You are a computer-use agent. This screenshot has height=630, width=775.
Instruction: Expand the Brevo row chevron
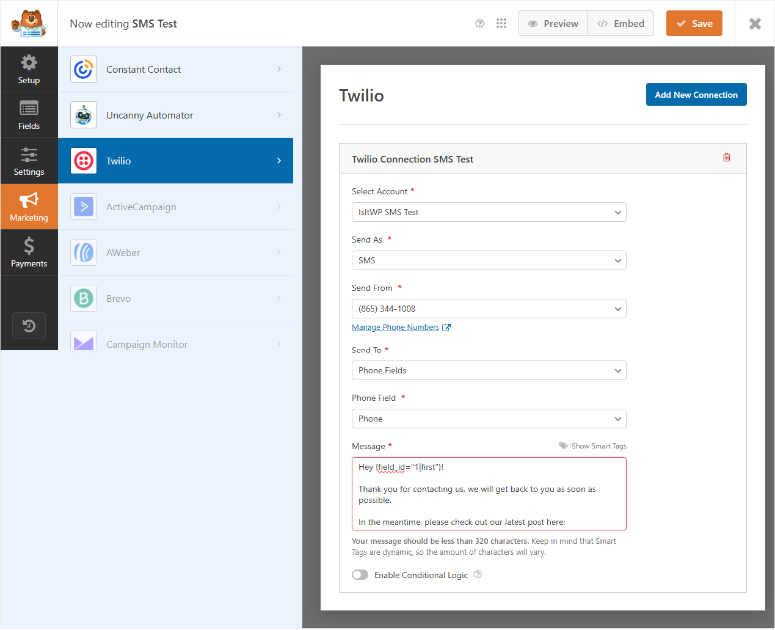279,298
